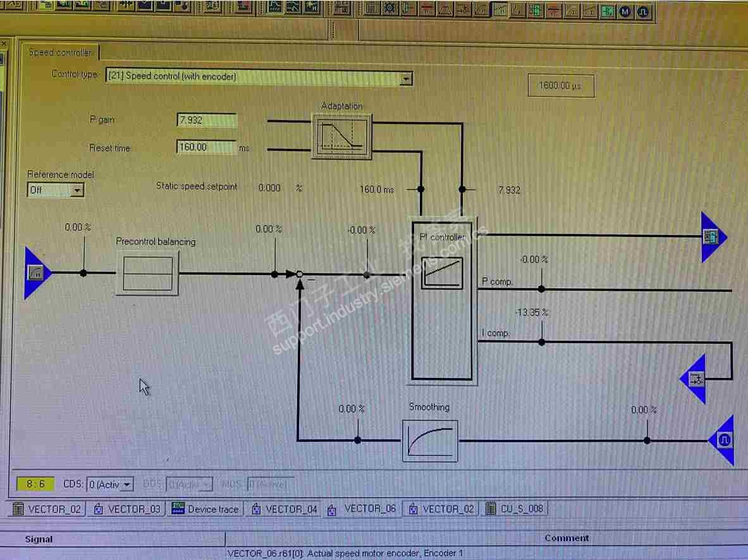Image resolution: width=748 pixels, height=560 pixels.
Task: Click the CU_S_008 expert list icon
Action: click(x=491, y=508)
